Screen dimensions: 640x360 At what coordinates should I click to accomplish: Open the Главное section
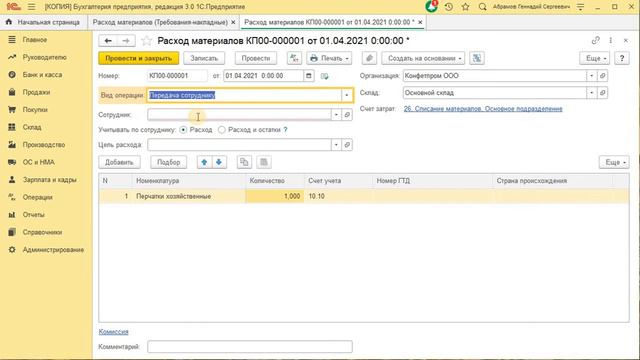(35, 40)
